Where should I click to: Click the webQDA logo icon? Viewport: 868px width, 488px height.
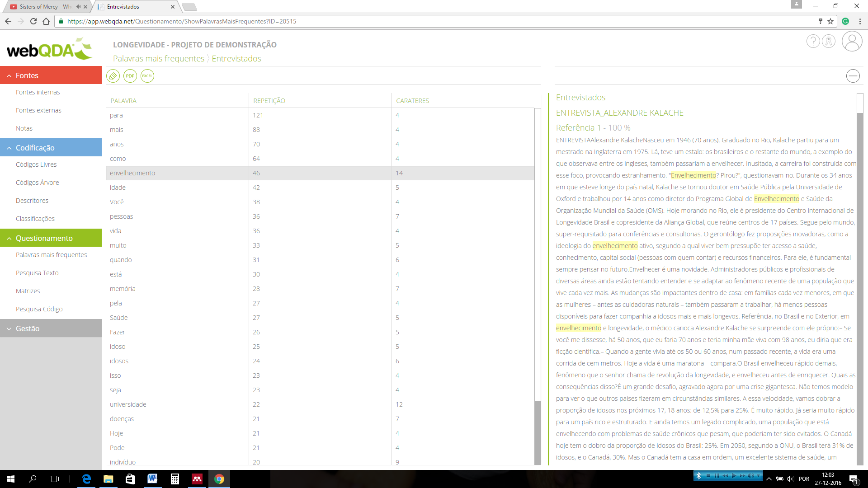tap(51, 49)
